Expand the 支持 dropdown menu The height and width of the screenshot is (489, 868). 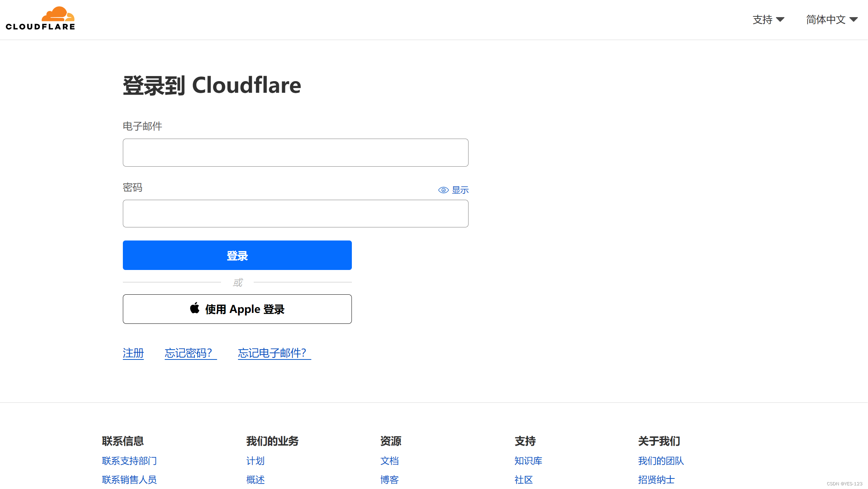[x=768, y=19]
